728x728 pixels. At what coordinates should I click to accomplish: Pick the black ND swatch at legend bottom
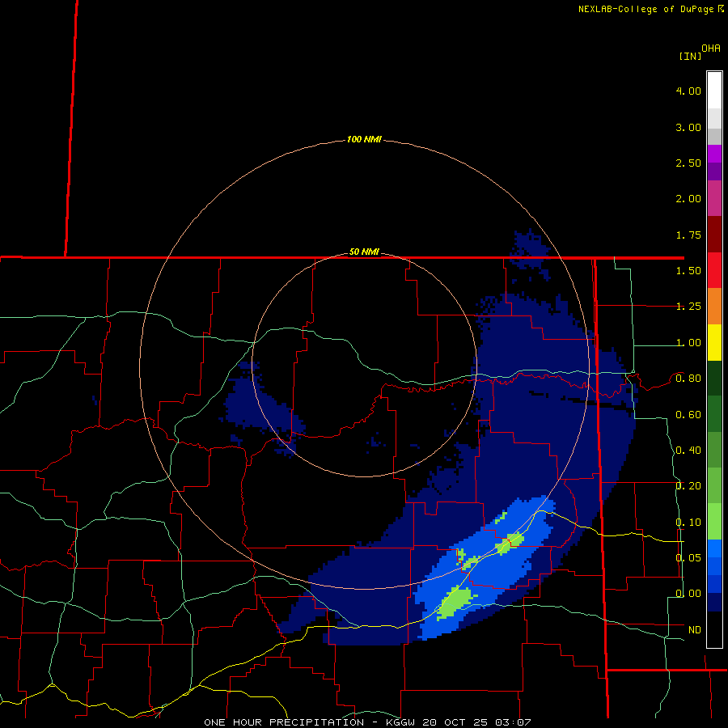coord(714,629)
